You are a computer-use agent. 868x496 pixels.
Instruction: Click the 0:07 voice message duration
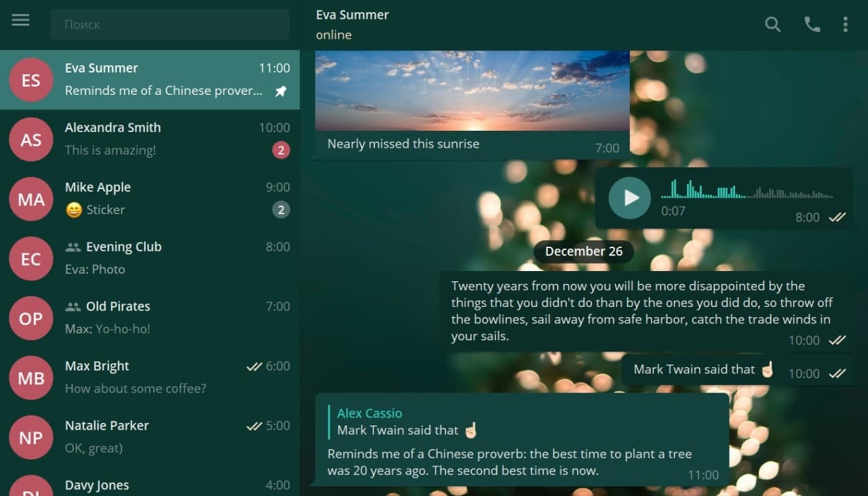(x=673, y=211)
